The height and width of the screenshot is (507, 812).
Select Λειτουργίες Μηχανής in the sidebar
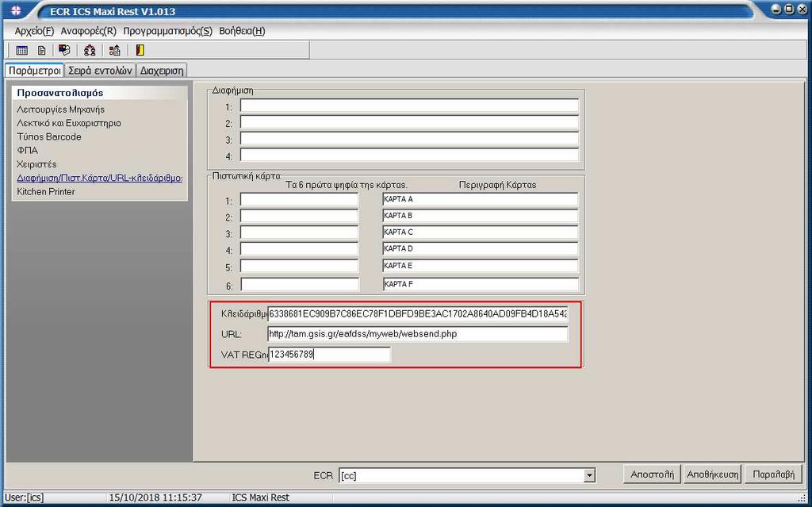click(60, 109)
